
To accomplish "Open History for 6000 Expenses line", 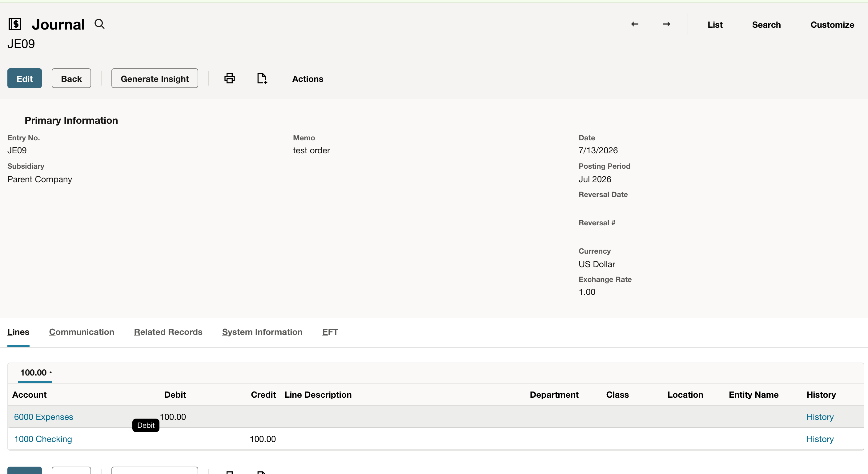I will (x=820, y=417).
